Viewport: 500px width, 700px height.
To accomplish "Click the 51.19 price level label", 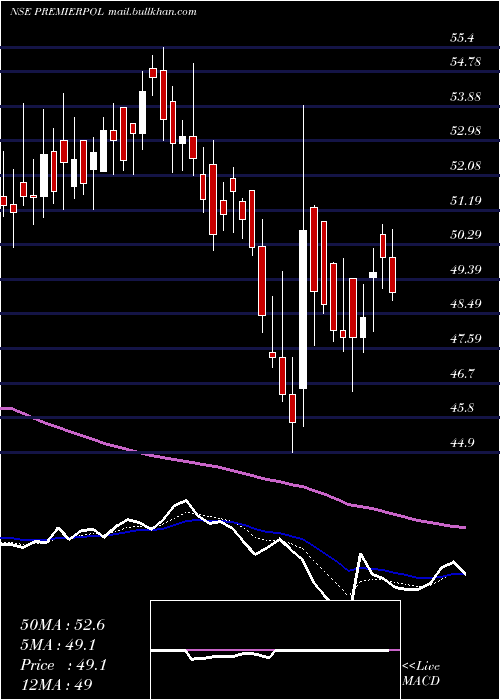I will tap(465, 201).
